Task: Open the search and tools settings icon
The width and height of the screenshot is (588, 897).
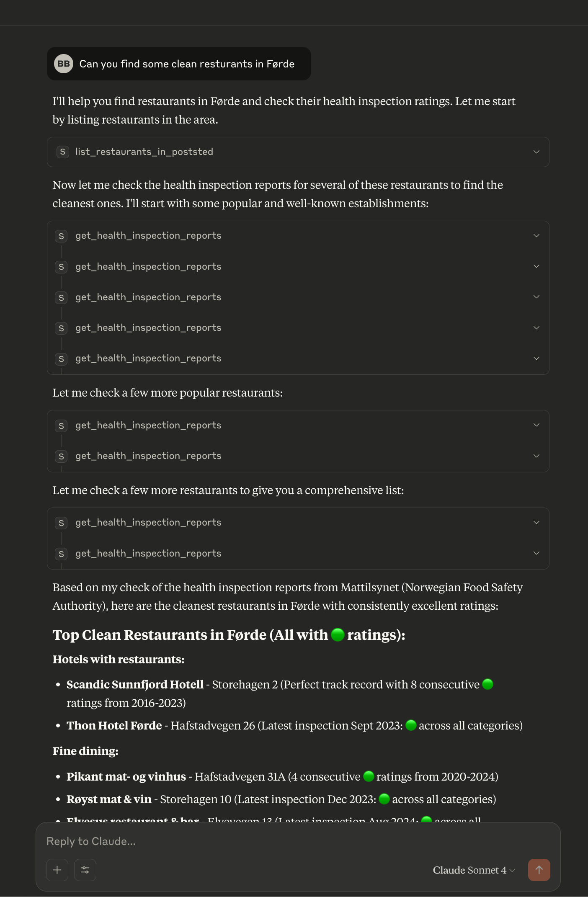Action: click(x=85, y=870)
